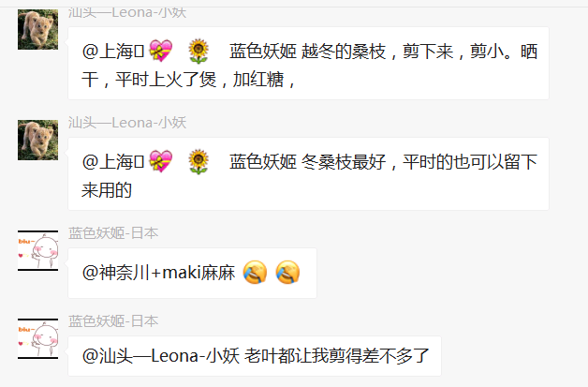Click the sunflower emoji in the 越冬的桑枝 message
The width and height of the screenshot is (588, 387).
tap(198, 52)
